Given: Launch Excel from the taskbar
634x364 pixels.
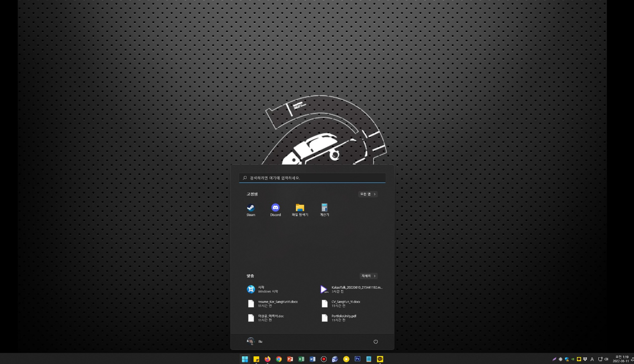Looking at the screenshot, I should click(301, 359).
